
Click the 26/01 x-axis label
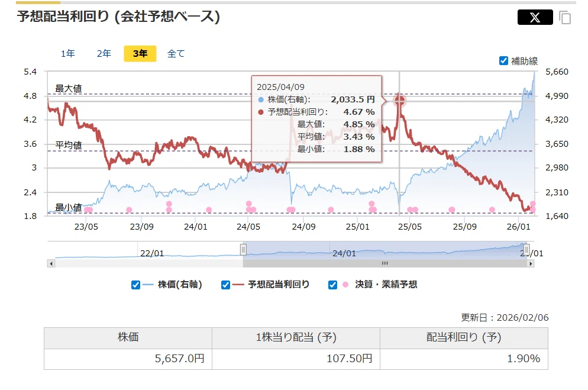coord(518,227)
